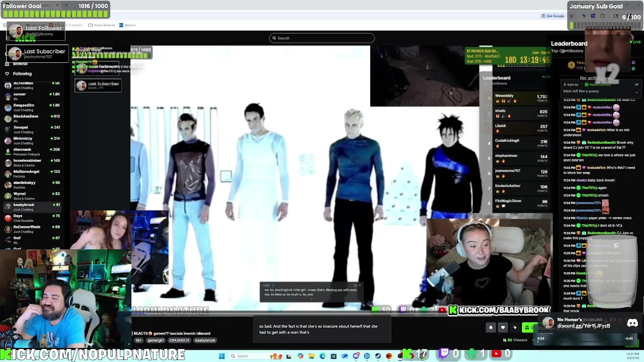644x362 pixels.
Task: Click the green gift subs button under the stream
Action: click(529, 328)
